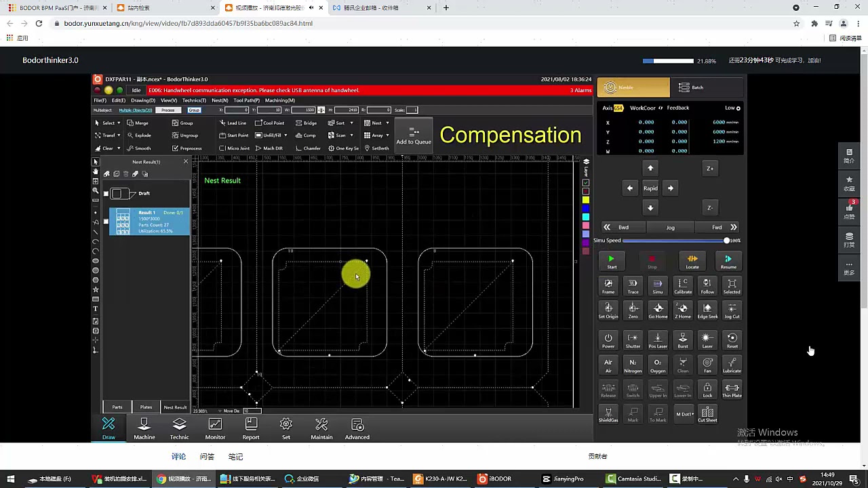Image resolution: width=868 pixels, height=488 pixels.
Task: Open the Machine bottom section
Action: click(x=144, y=429)
